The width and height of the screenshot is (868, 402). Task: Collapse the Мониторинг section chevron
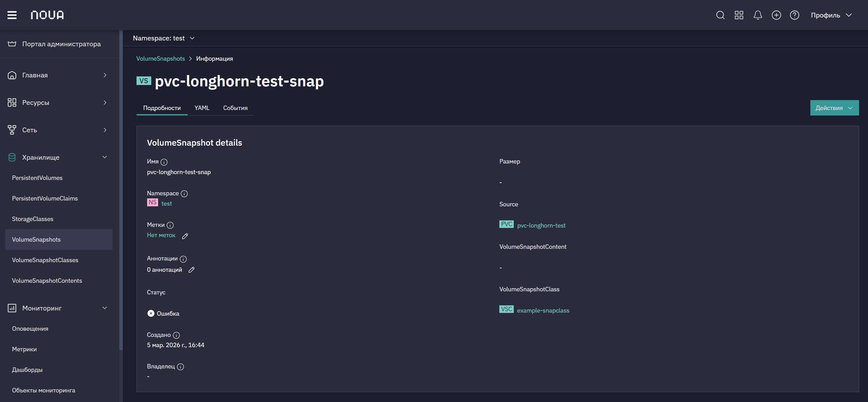pos(105,308)
